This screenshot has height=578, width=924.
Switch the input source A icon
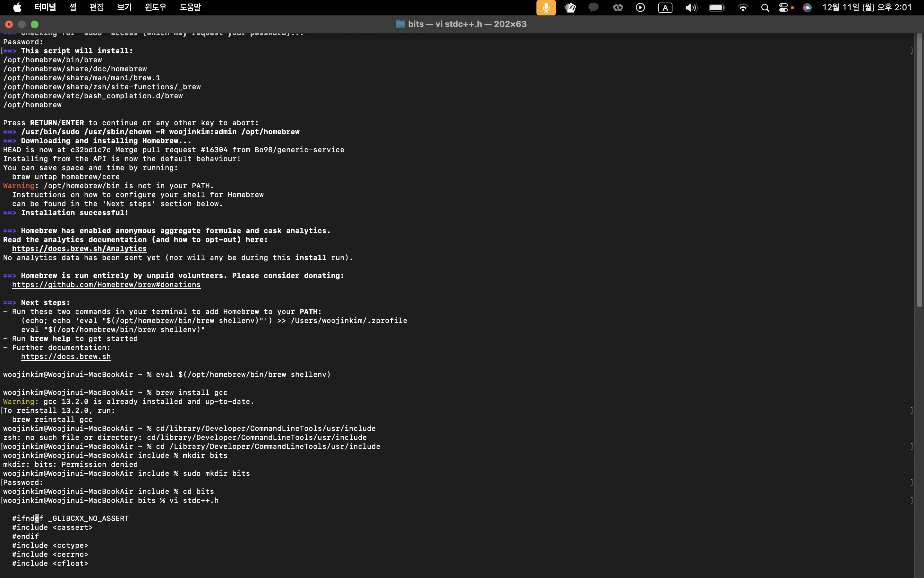point(665,8)
